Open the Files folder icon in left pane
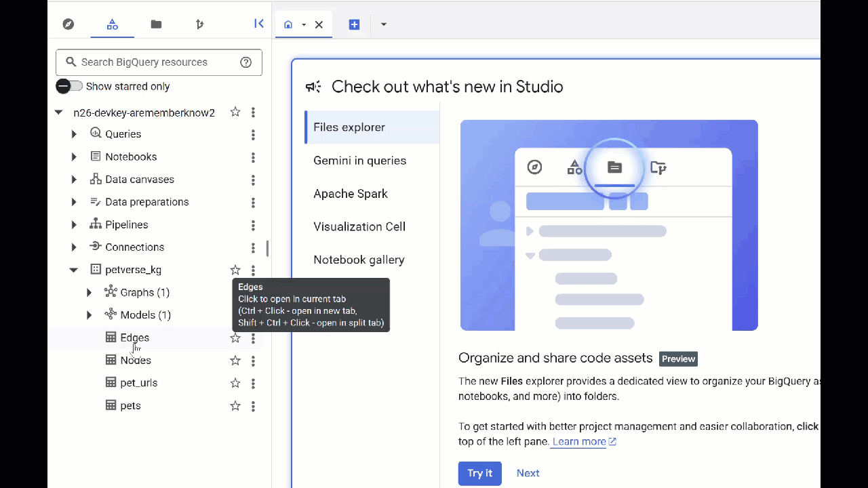Image resolution: width=868 pixels, height=488 pixels. pyautogui.click(x=156, y=24)
